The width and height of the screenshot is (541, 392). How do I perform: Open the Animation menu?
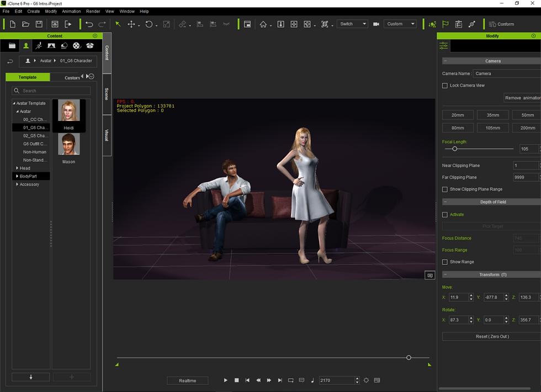click(x=71, y=11)
